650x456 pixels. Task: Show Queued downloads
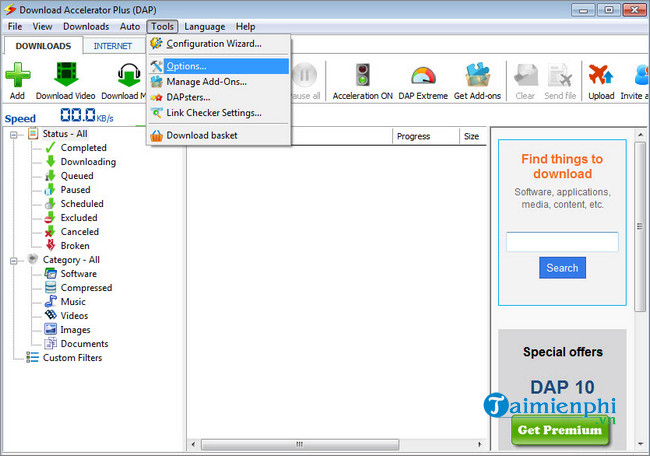click(77, 176)
